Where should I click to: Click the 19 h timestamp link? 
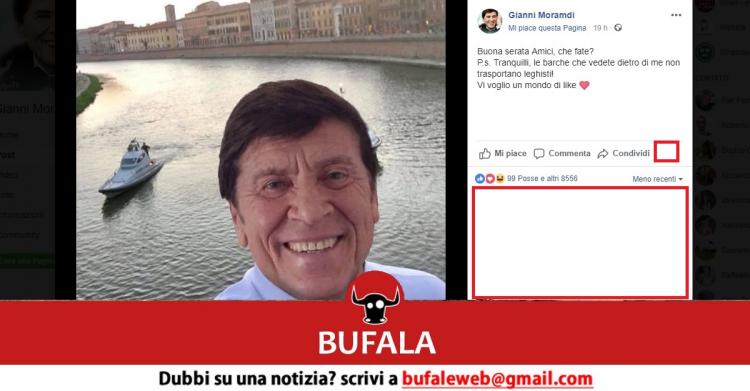tap(600, 28)
